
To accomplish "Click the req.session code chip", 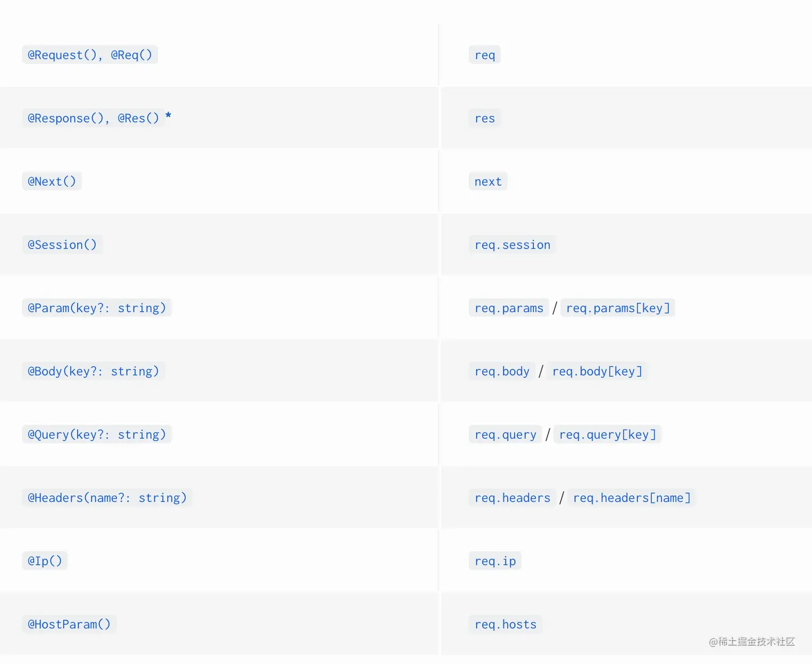I will [512, 245].
